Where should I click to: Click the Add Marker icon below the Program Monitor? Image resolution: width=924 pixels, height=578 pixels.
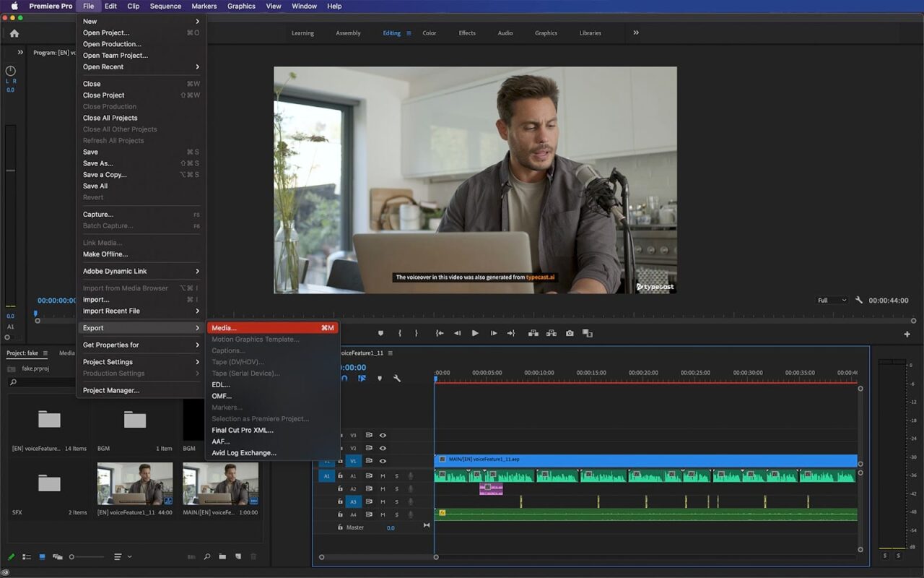pos(381,333)
